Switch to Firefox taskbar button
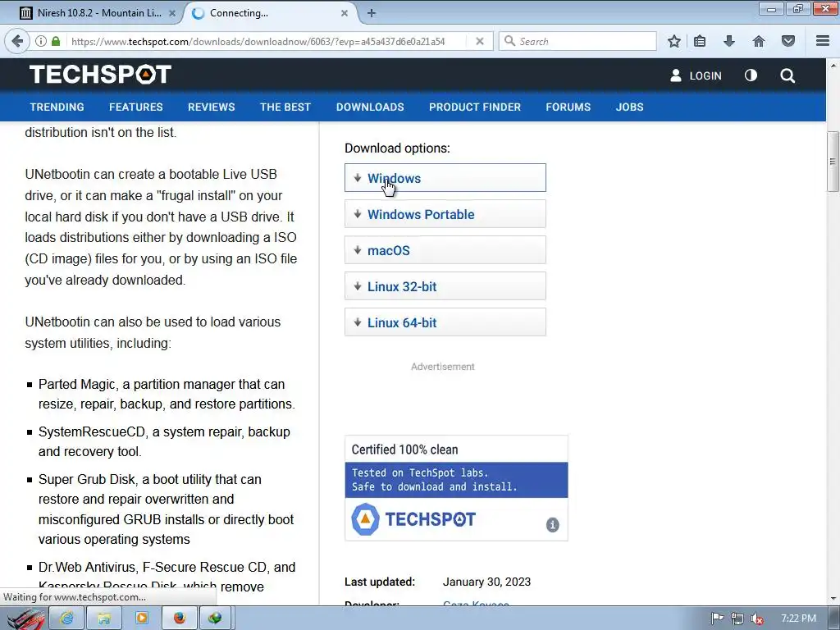The image size is (840, 630). point(179,619)
